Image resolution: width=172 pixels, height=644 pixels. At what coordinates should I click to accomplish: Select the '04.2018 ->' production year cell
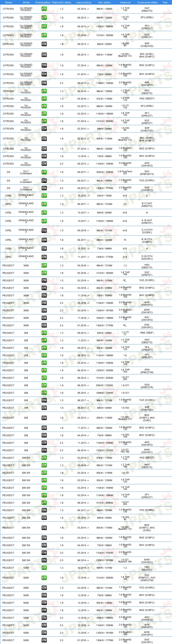pos(83,231)
